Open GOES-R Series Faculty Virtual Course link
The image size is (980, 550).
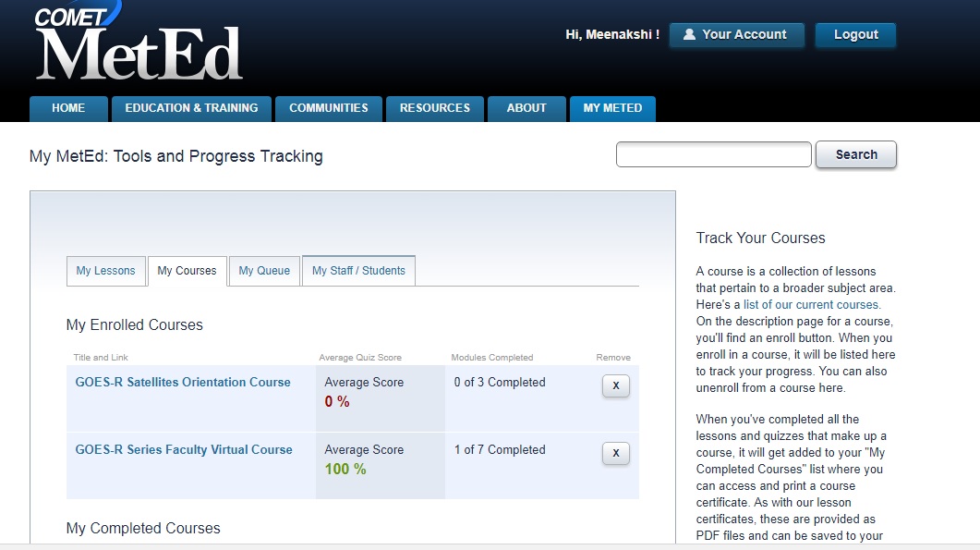point(184,450)
